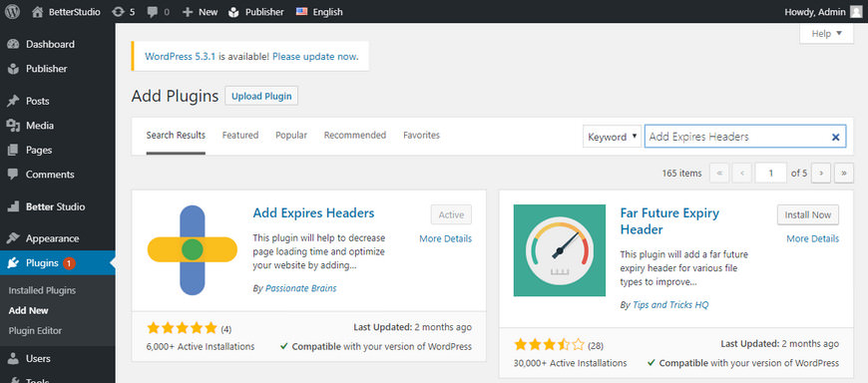Expand the Keyword search type dropdown

click(612, 137)
